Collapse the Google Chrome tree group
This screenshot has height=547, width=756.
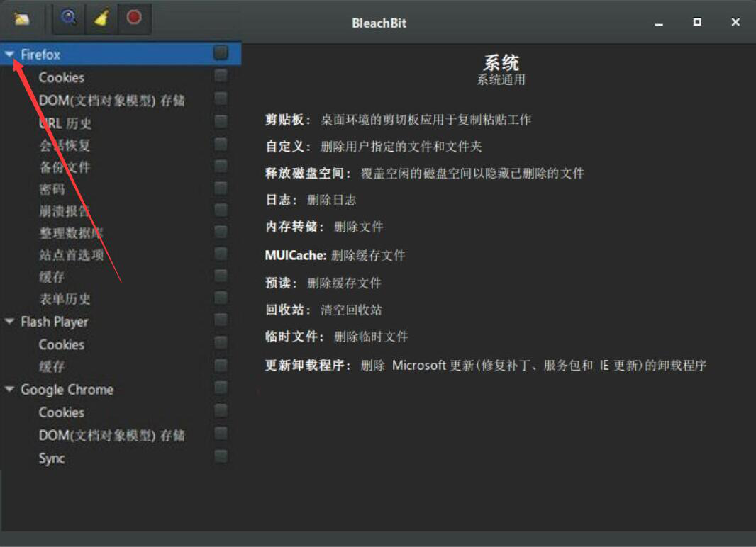(x=10, y=389)
